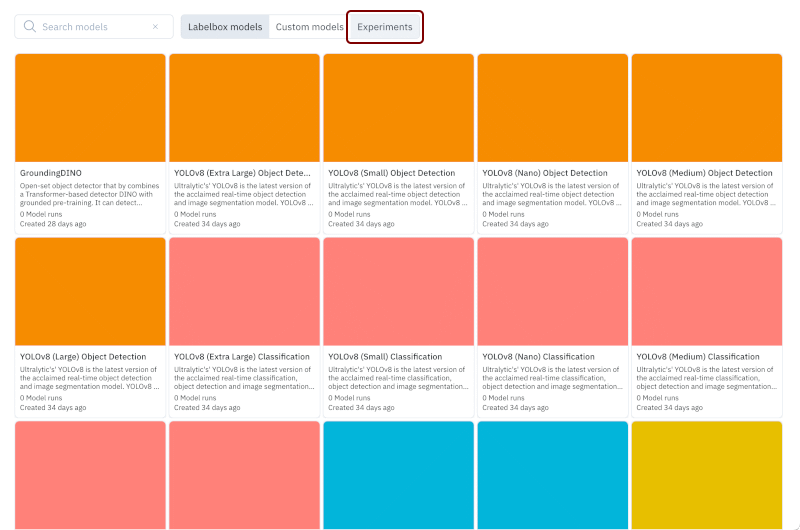Open the Custom models tab
Screen dimensions: 800x530
[x=309, y=27]
